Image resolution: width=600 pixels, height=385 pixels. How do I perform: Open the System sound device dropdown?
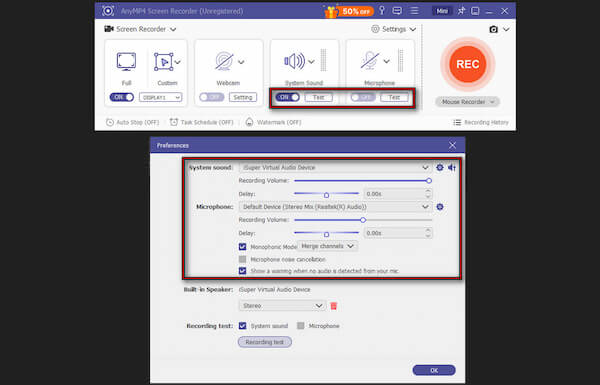[336, 168]
